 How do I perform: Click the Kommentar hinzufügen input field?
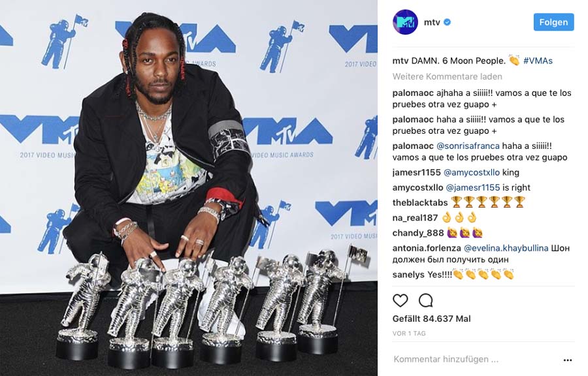tap(476, 359)
